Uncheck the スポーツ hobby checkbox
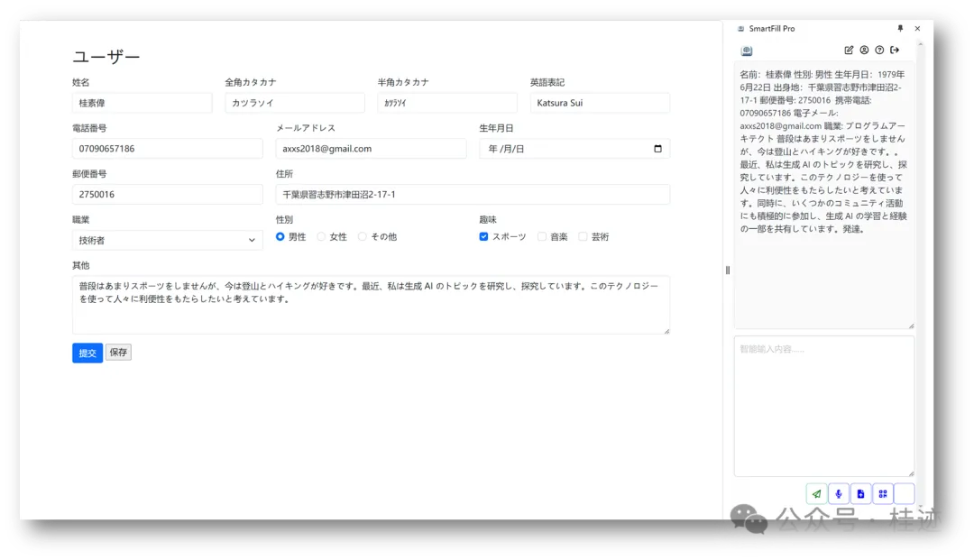974x560 pixels. 483,236
